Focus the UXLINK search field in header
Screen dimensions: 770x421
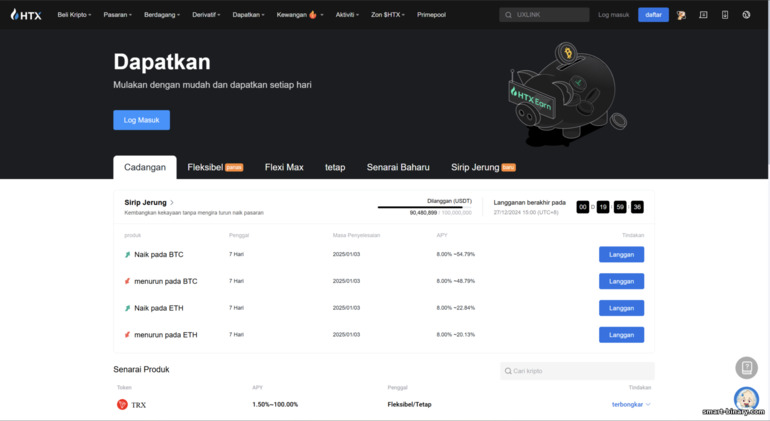tap(544, 15)
